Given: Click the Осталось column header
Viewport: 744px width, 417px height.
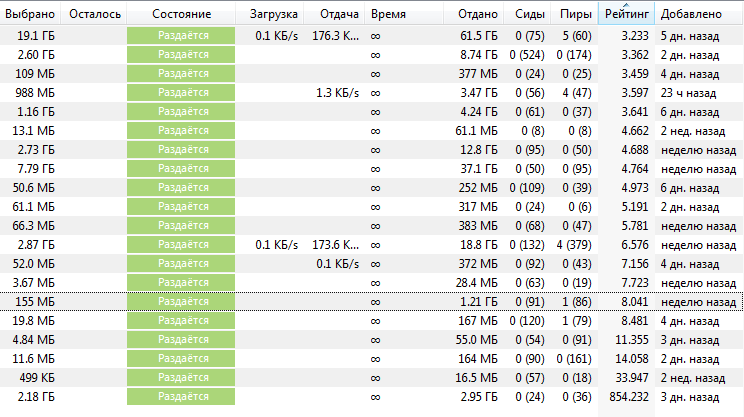Looking at the screenshot, I should 94,14.
